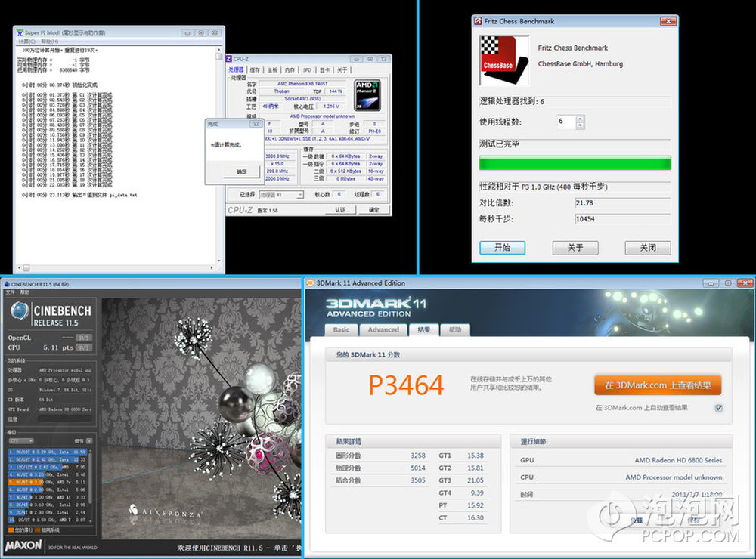Image resolution: width=756 pixels, height=559 pixels.
Task: Click the CINEBENCH ranking list scrollbar
Action: click(x=89, y=486)
